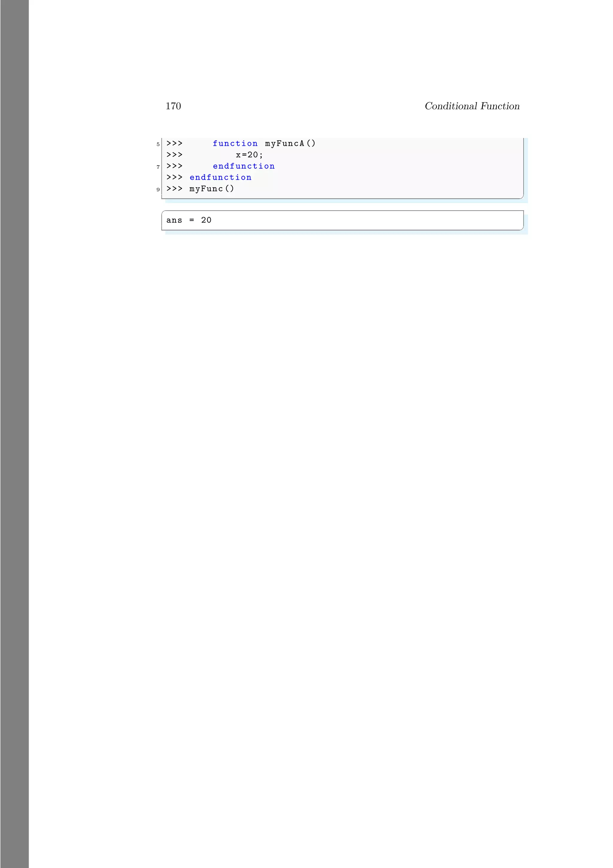Click the 'function myFuncA()' code line

264,144
